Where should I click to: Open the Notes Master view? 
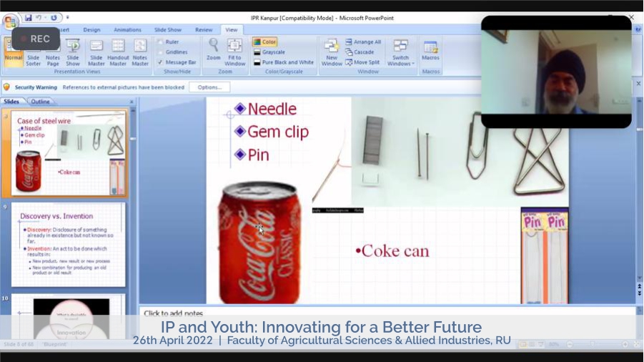[x=139, y=53]
